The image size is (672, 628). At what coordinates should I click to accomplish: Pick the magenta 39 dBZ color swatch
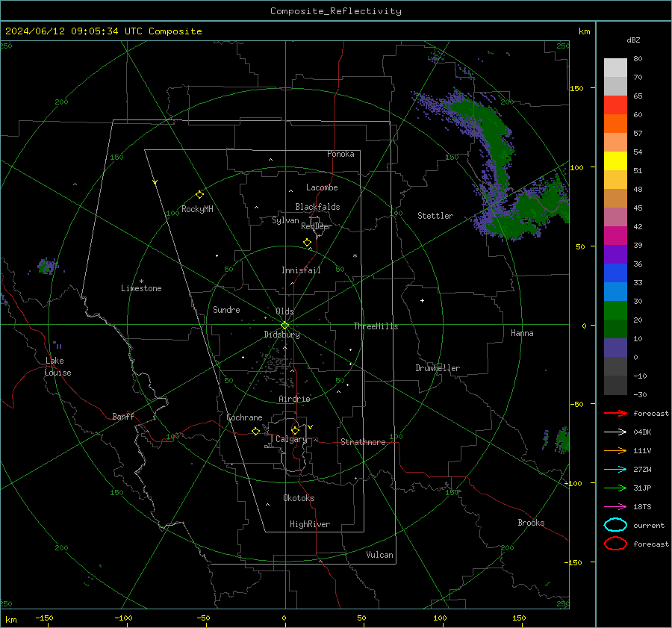615,236
